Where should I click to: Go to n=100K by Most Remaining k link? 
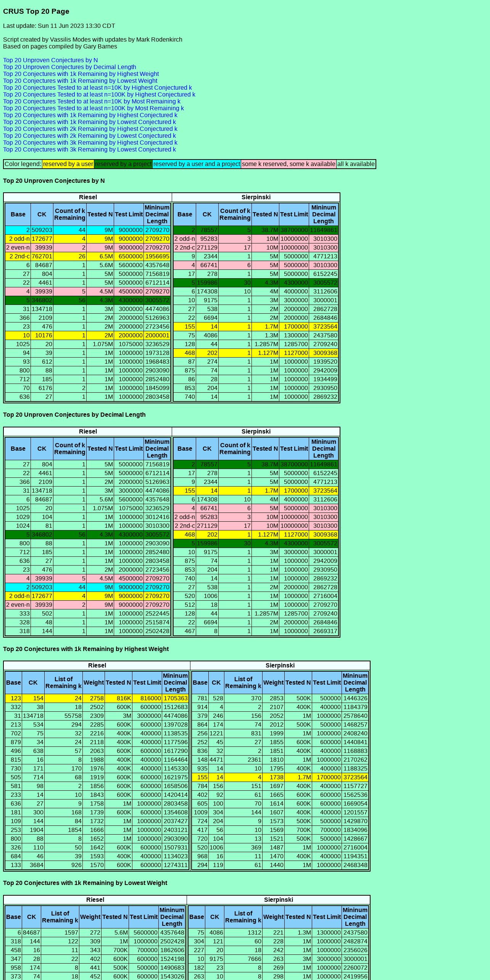coord(93,108)
